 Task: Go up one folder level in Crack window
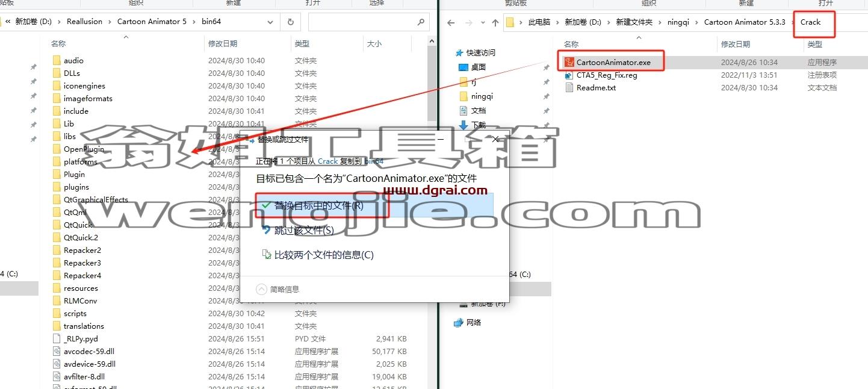point(495,23)
